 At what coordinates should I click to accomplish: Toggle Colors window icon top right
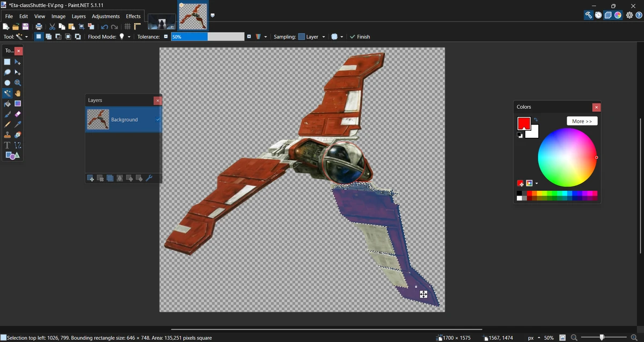click(x=618, y=15)
